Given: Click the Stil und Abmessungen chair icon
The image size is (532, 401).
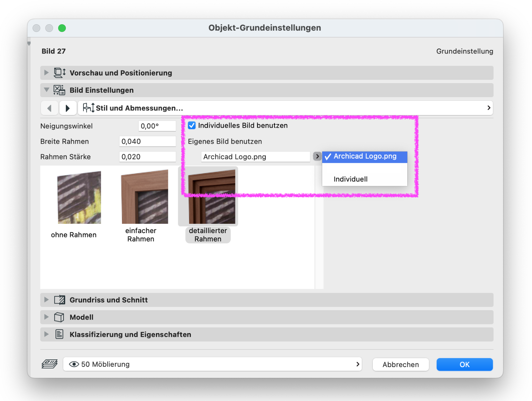Looking at the screenshot, I should point(88,108).
